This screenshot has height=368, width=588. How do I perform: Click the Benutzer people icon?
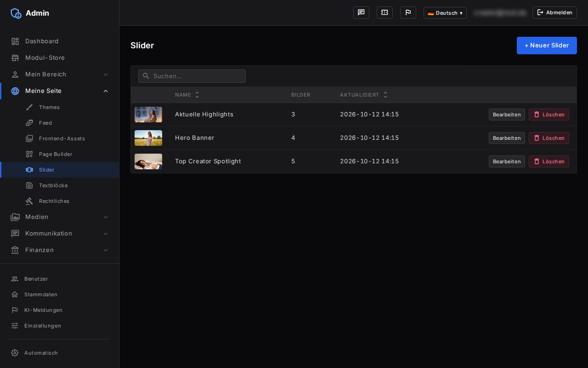(15, 279)
